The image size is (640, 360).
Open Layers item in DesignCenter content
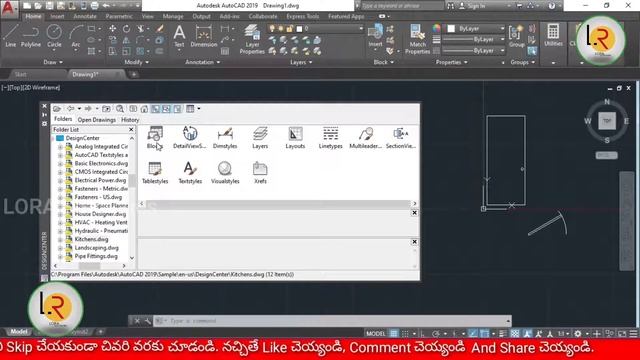coord(260,138)
